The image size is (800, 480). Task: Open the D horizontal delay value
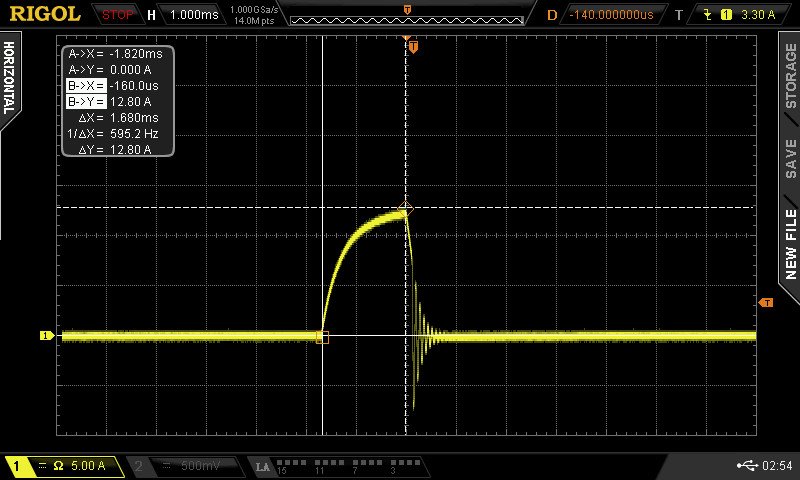pos(610,15)
